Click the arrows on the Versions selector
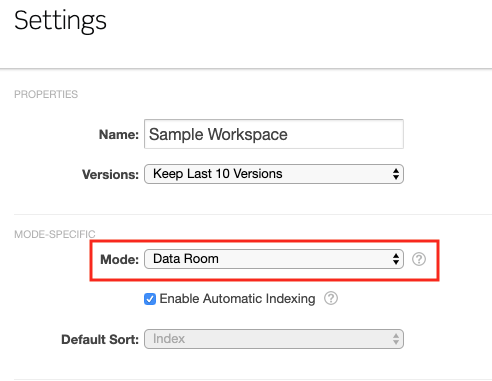The width and height of the screenshot is (492, 381). coord(396,174)
